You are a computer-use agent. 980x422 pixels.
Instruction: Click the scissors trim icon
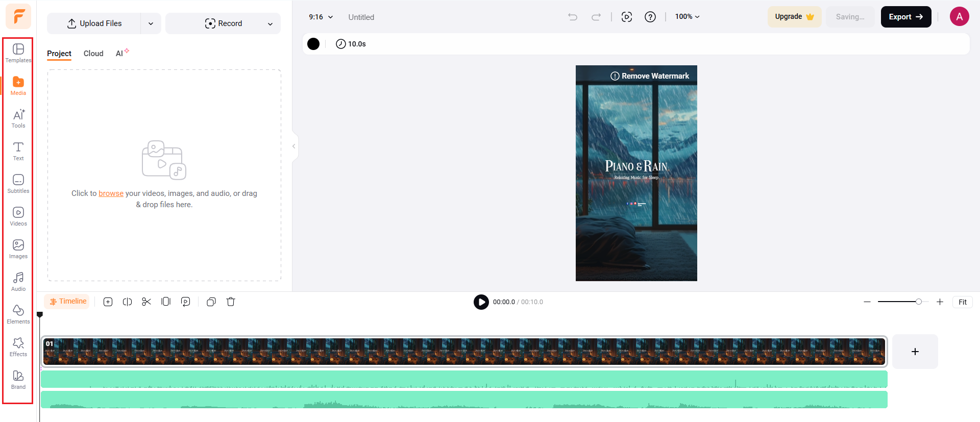coord(146,302)
